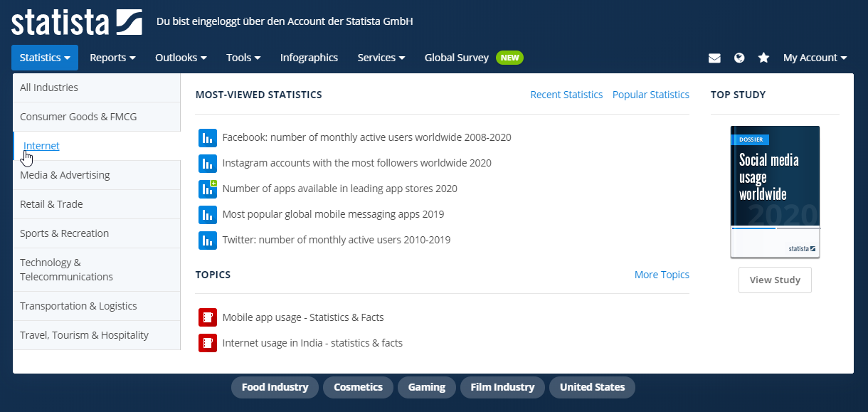Image resolution: width=868 pixels, height=412 pixels.
Task: Click the Cosmetics tag
Action: point(358,387)
